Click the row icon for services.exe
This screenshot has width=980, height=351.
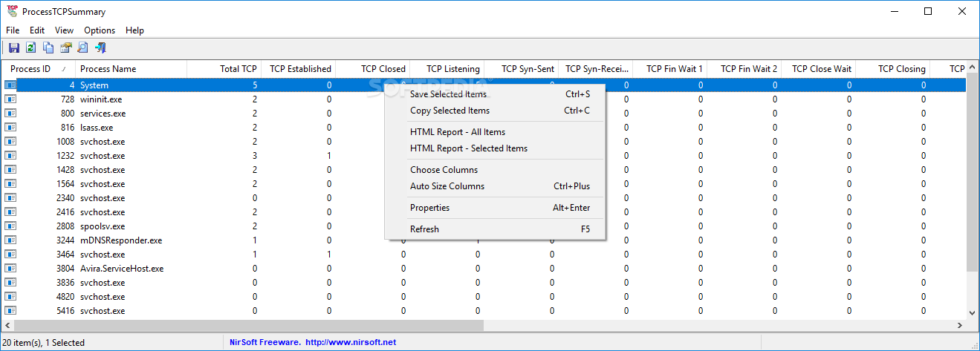10,114
